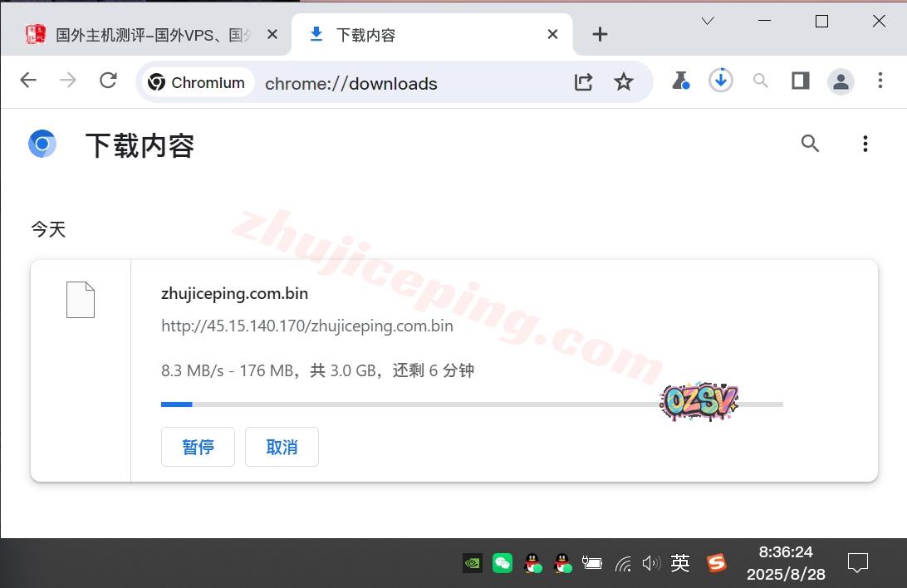
Task: Click the download progress bar
Action: 471,404
